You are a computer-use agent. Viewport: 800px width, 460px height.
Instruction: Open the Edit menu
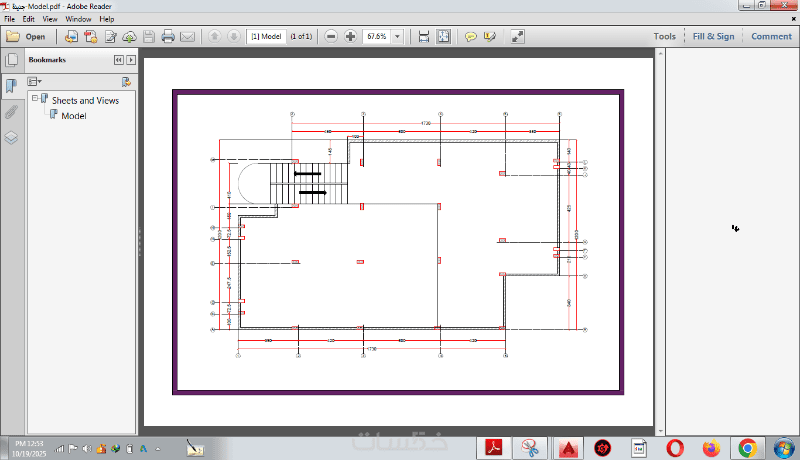point(29,19)
